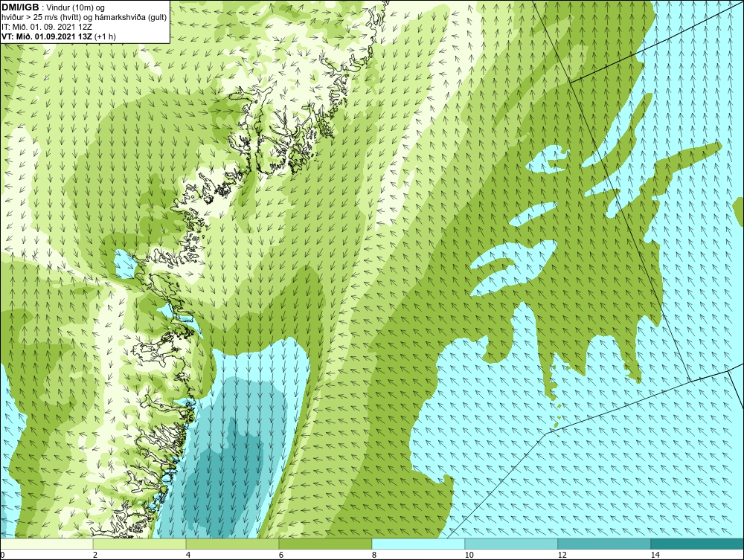Click the "2" label on the wind scale
The height and width of the screenshot is (560, 744).
point(95,556)
